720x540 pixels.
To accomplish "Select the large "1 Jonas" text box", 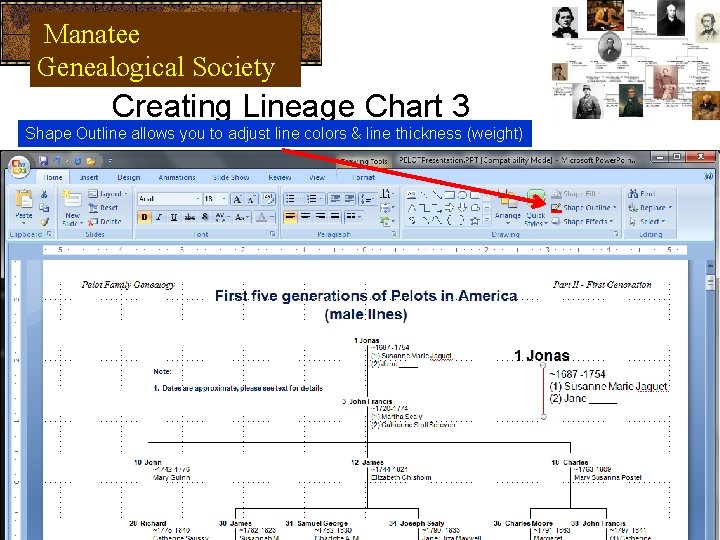I will pyautogui.click(x=542, y=356).
